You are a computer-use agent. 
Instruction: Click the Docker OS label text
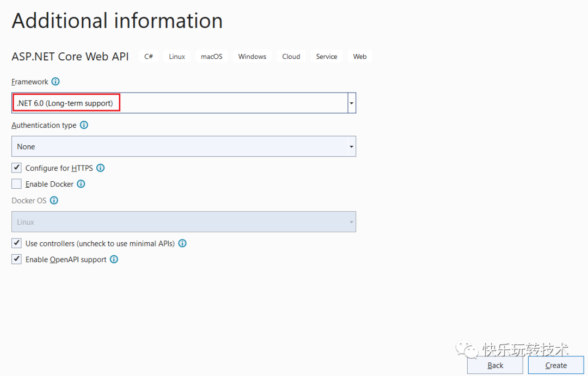pyautogui.click(x=29, y=201)
